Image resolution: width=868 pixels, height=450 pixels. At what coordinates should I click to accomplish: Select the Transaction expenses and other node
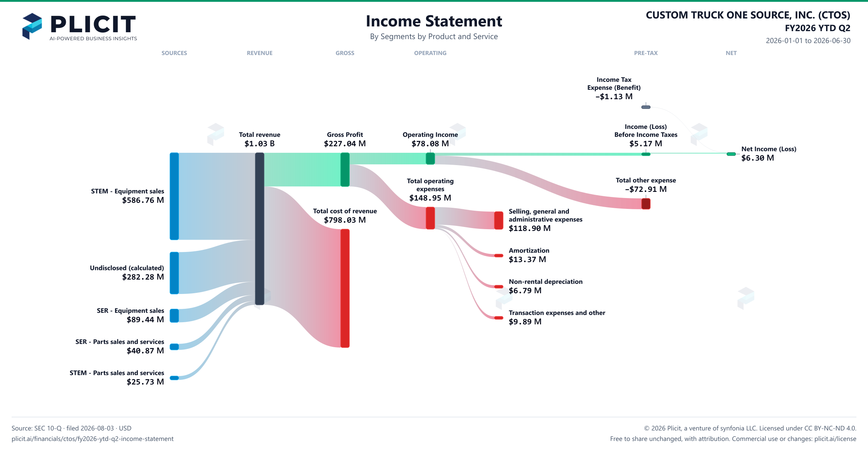click(x=499, y=318)
